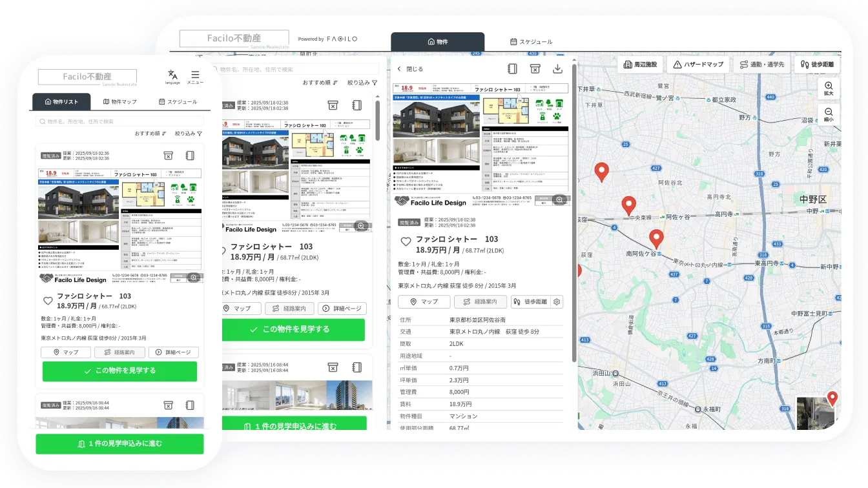Select the map pin near 南阿佐ケ谷
The width and height of the screenshot is (868, 488).
point(657,239)
